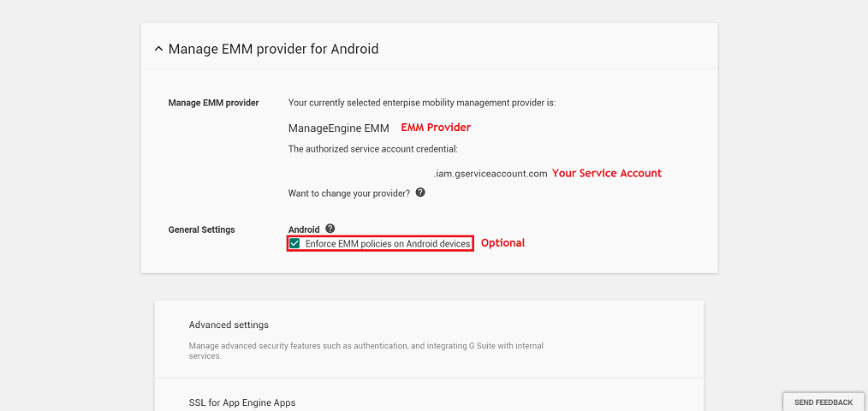
Task: Open the help icon next to Android
Action: coord(330,229)
